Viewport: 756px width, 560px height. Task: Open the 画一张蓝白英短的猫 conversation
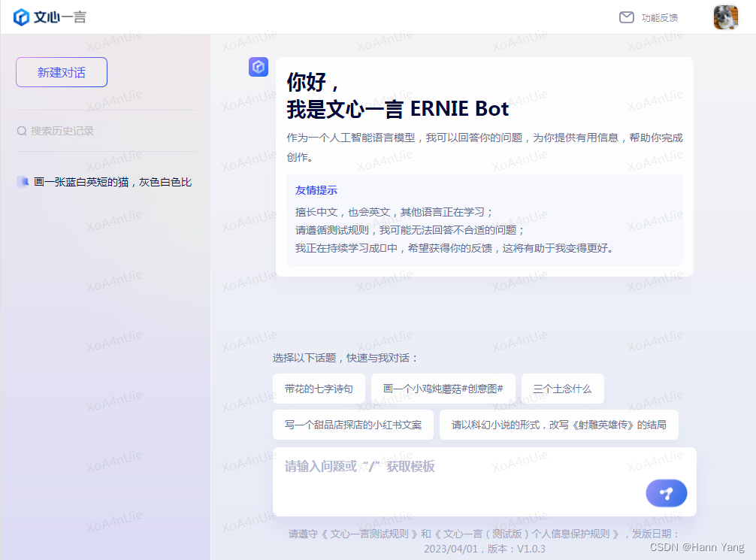click(x=105, y=182)
